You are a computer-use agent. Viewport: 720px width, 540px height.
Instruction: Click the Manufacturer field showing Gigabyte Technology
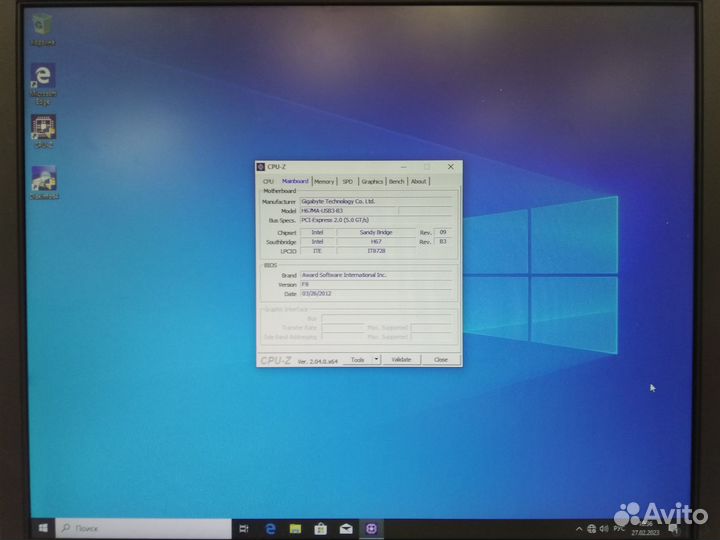[376, 202]
